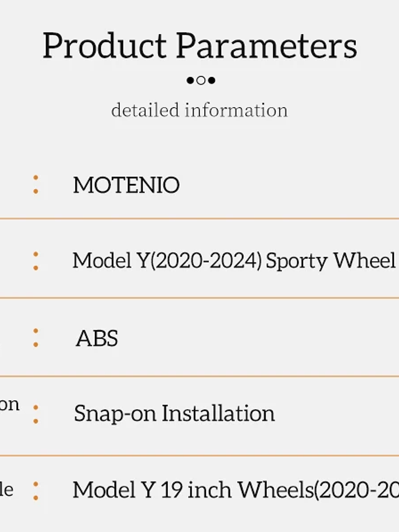Click orange colon beside Sporty Wheel row
This screenshot has width=399, height=532.
(x=36, y=261)
